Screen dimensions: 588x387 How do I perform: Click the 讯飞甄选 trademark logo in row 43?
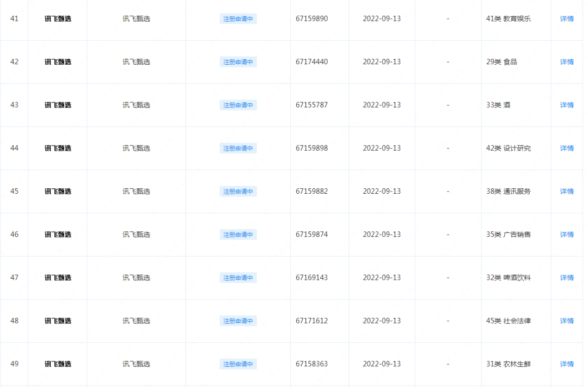[58, 105]
